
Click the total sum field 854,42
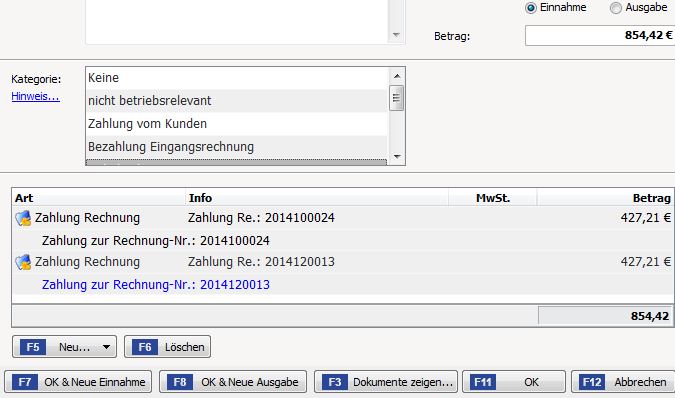coord(606,316)
